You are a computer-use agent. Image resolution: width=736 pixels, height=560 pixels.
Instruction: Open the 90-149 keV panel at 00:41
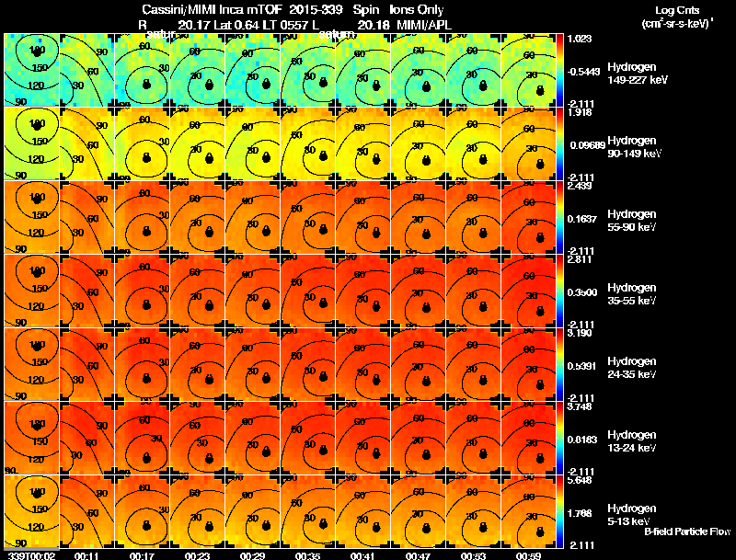click(362, 143)
